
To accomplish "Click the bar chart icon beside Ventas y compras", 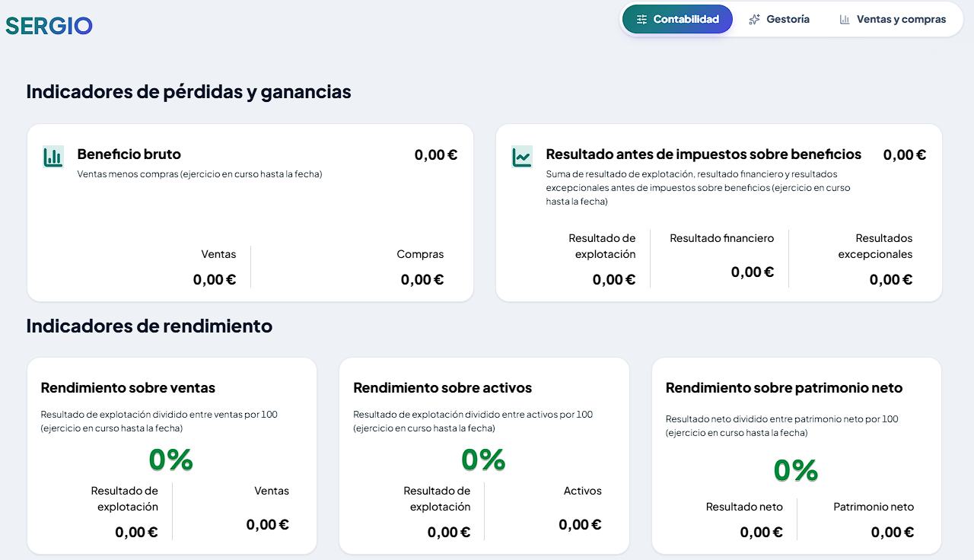I will point(845,20).
